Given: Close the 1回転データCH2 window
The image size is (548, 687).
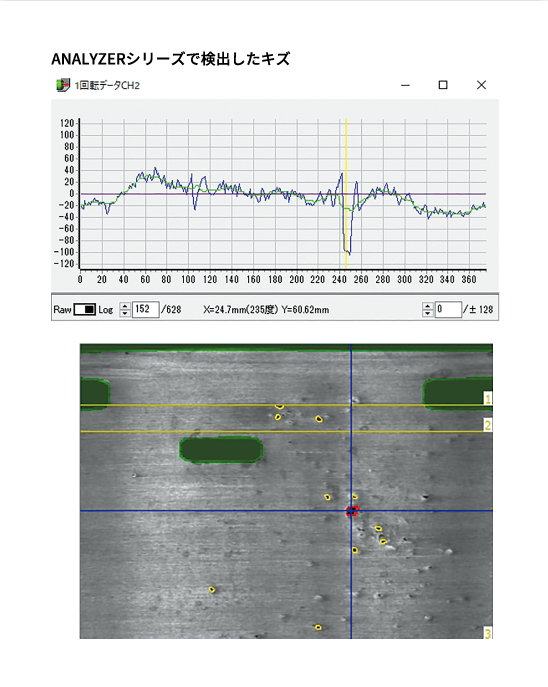Looking at the screenshot, I should coord(481,85).
